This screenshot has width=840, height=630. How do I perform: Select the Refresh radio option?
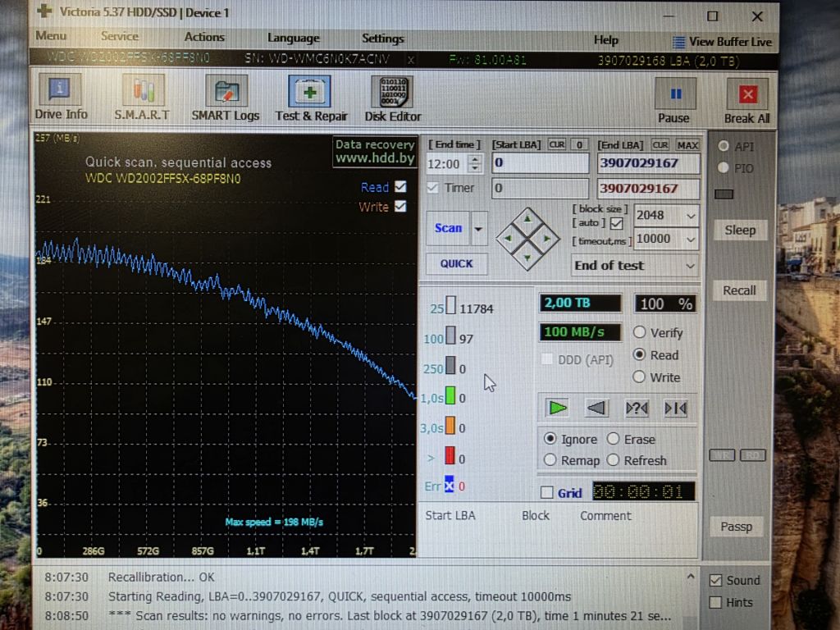(x=614, y=460)
